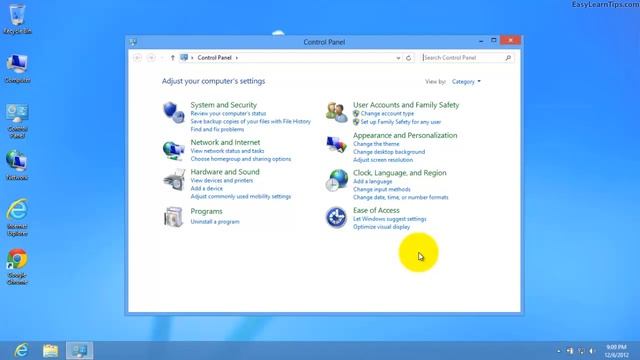Launch Internet Explorer from the taskbar
Screen dimensions: 640x360
(21, 350)
